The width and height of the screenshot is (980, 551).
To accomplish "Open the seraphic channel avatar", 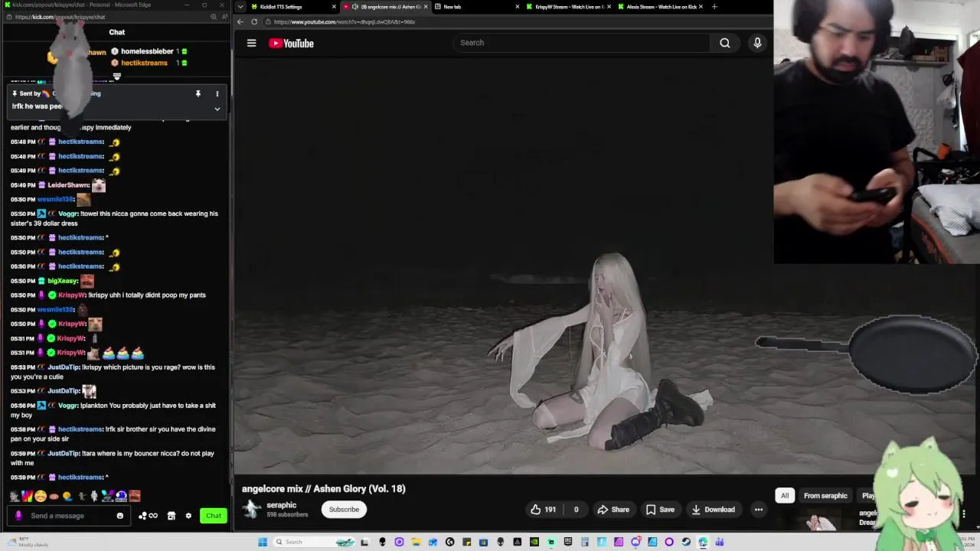I will pos(251,509).
